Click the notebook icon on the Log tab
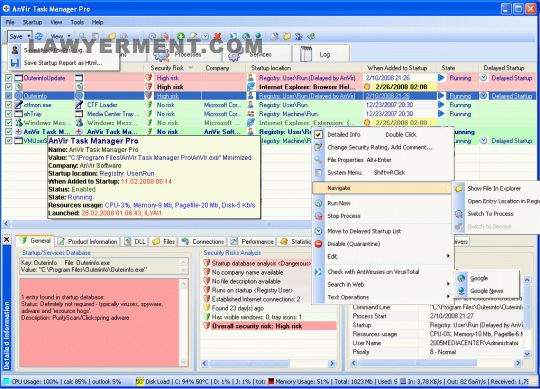The height and width of the screenshot is (389, 540). point(305,54)
